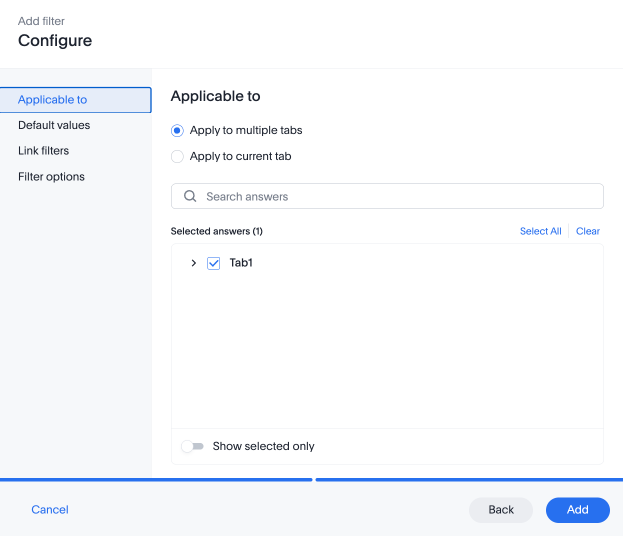This screenshot has width=623, height=536.
Task: Click in the Search answers field
Action: pos(387,196)
